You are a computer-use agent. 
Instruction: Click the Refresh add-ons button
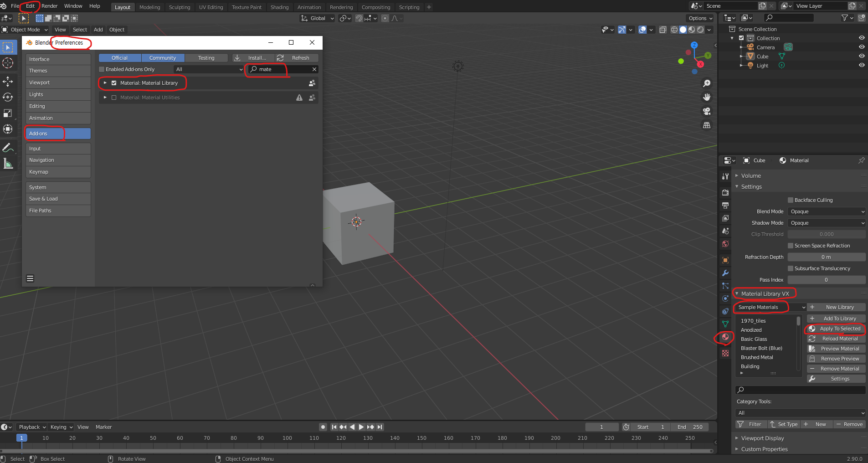297,58
